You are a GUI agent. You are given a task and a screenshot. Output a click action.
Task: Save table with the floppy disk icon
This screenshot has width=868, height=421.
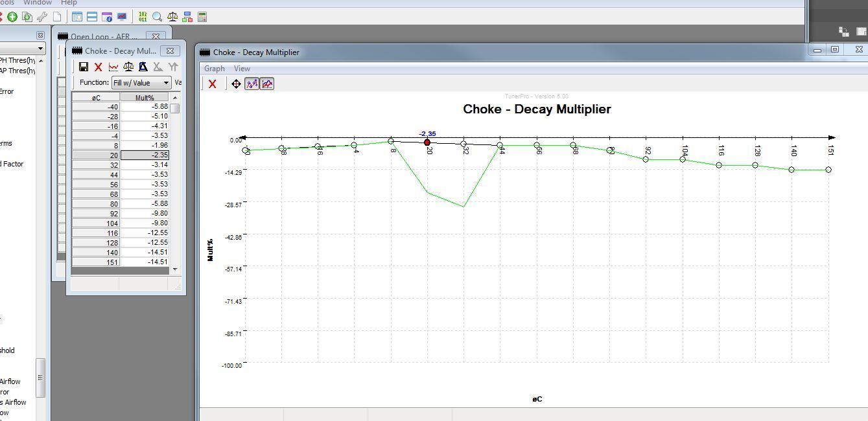(84, 67)
